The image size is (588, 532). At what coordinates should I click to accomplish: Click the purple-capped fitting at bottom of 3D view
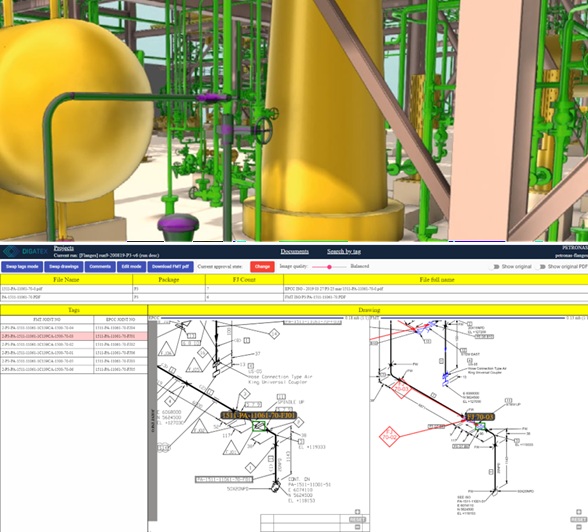178,227
